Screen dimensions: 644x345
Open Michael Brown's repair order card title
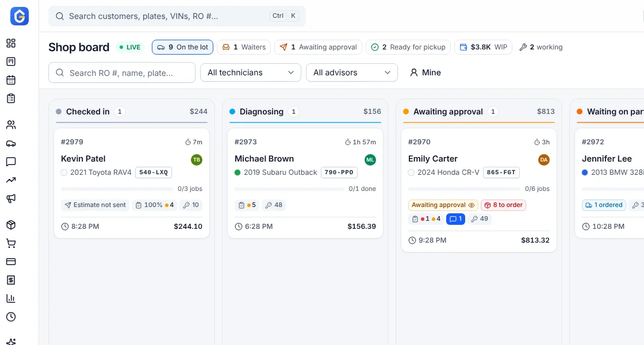[x=264, y=159]
